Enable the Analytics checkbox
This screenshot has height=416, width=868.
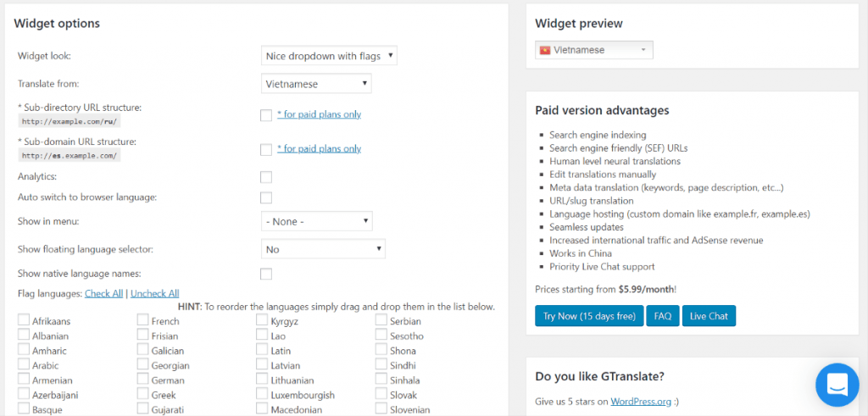(x=266, y=177)
